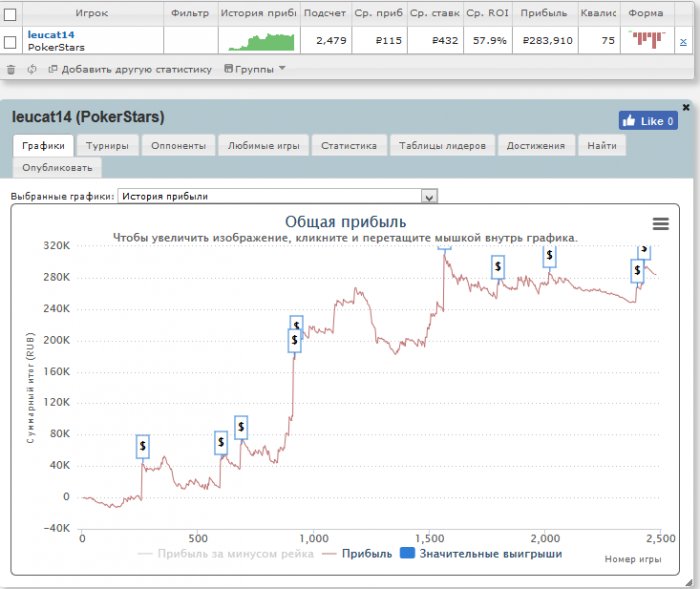Switch to Достижения tab
This screenshot has width=700, height=589.
[x=536, y=146]
